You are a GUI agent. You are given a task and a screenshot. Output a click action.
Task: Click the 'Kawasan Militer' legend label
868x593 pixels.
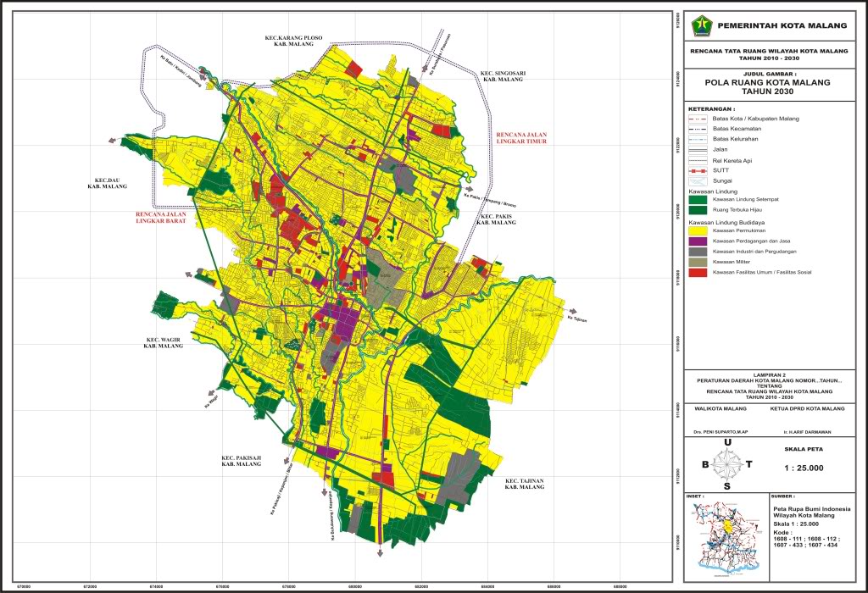click(733, 262)
